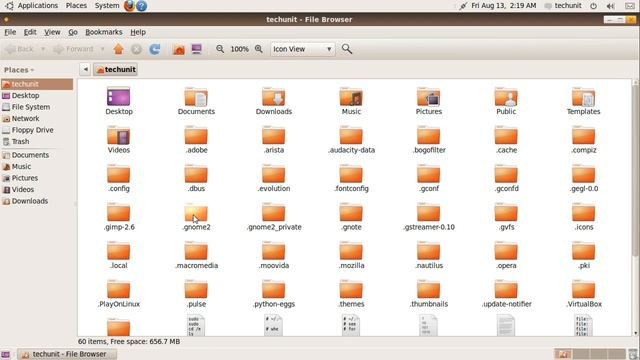Open the Places panel menu
Viewport: 640px width, 360px height.
pos(76,6)
